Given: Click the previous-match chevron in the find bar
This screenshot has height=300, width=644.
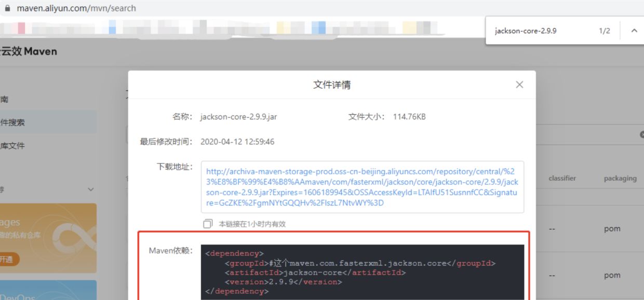Looking at the screenshot, I should [634, 31].
